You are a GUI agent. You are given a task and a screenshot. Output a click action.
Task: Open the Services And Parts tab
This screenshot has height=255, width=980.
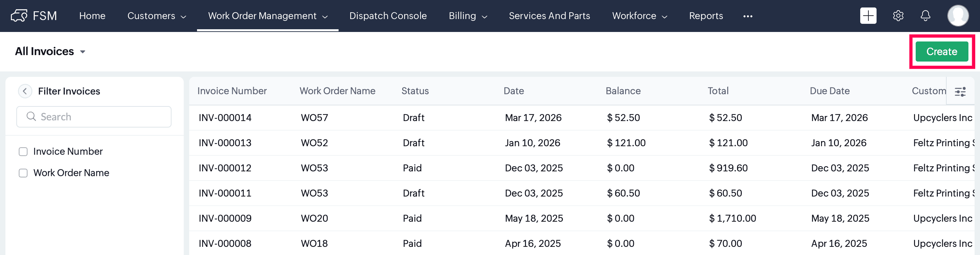(549, 16)
